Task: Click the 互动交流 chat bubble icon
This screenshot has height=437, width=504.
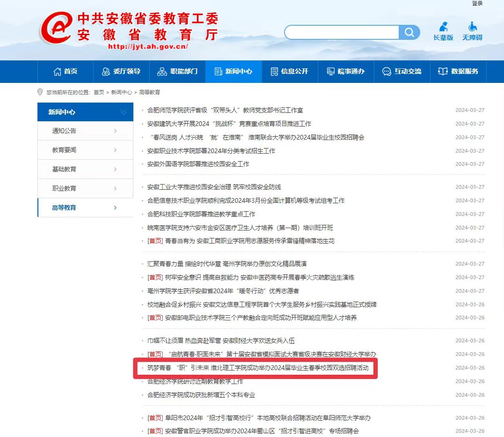Action: (x=387, y=72)
